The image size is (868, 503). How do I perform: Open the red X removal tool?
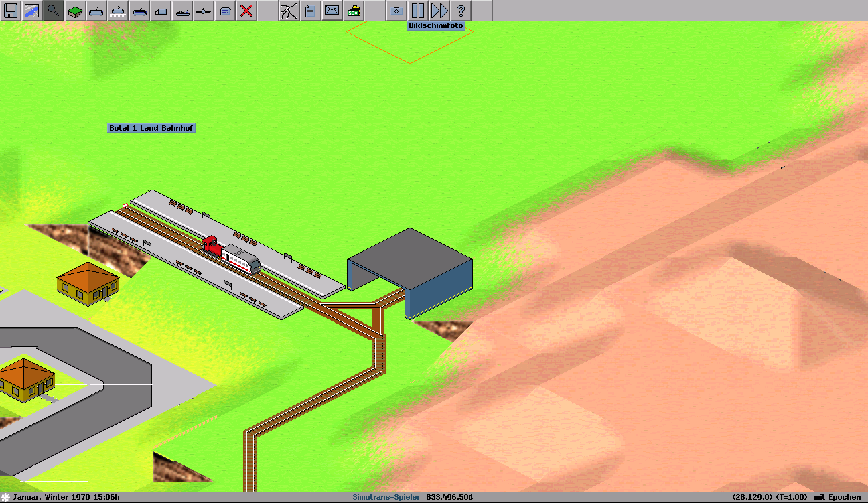(x=246, y=11)
